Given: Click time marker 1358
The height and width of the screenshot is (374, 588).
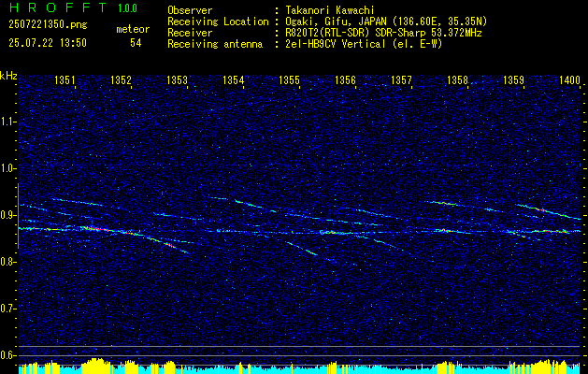Looking at the screenshot, I should (457, 79).
